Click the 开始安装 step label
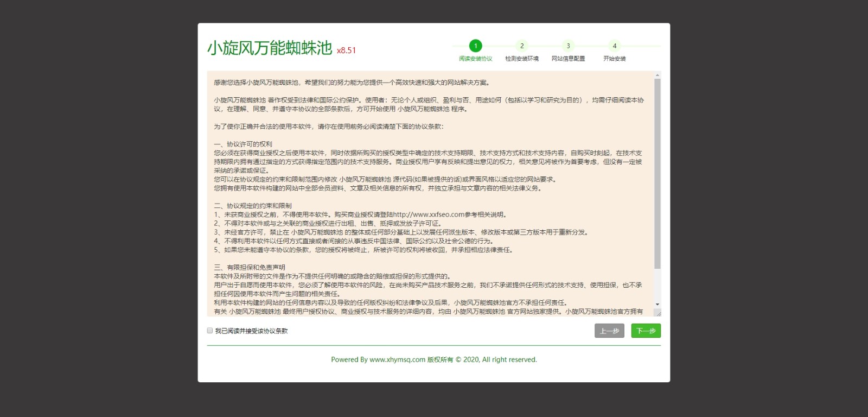Viewport: 868px width, 417px height. click(615, 59)
